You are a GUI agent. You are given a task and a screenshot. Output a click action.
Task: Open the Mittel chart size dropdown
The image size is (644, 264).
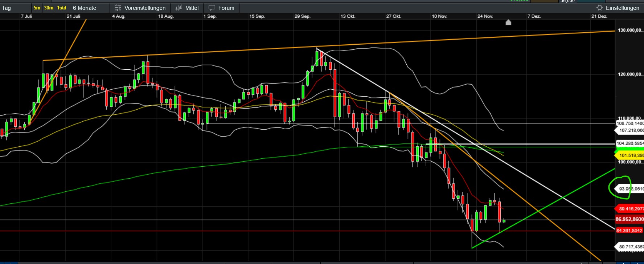tap(192, 8)
